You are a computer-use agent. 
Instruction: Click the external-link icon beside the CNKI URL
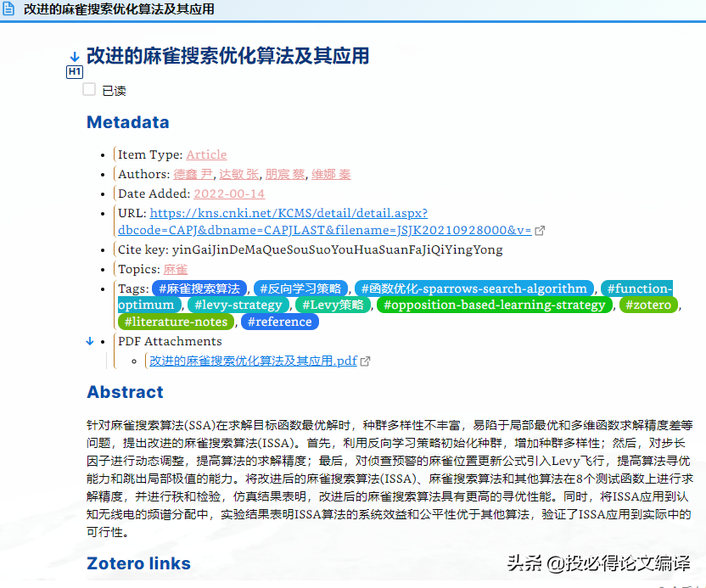coord(540,229)
